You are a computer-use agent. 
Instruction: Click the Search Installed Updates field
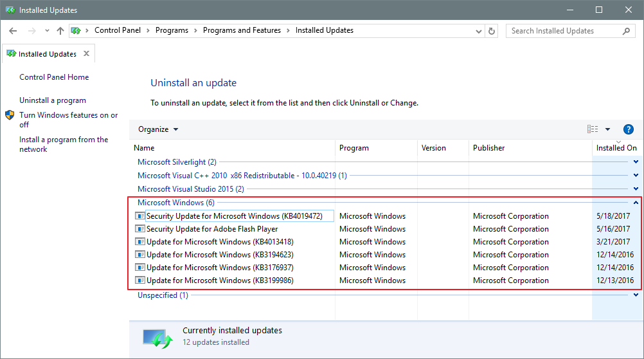[571, 31]
